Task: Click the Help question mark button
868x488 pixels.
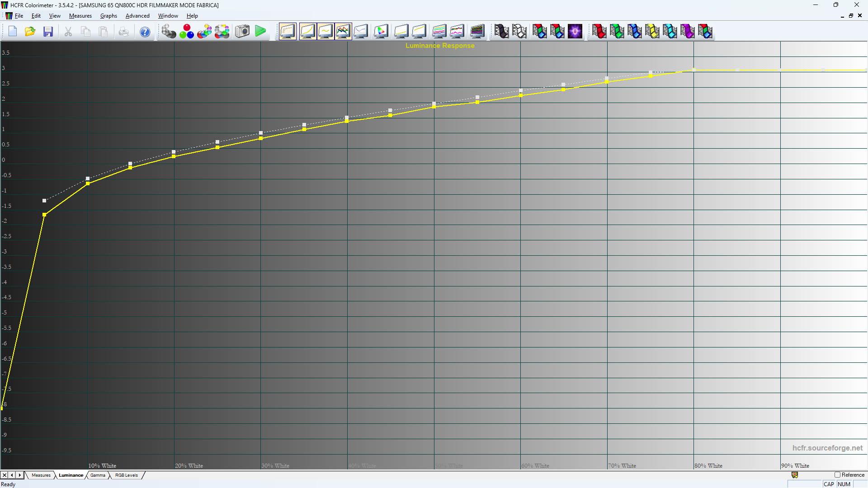Action: (x=145, y=31)
